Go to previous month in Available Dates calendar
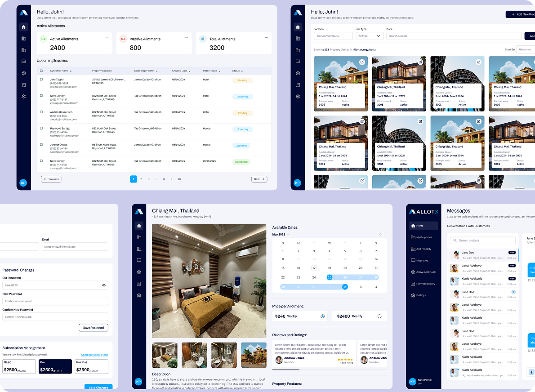Viewport: 535px width, 392px height. click(x=380, y=235)
